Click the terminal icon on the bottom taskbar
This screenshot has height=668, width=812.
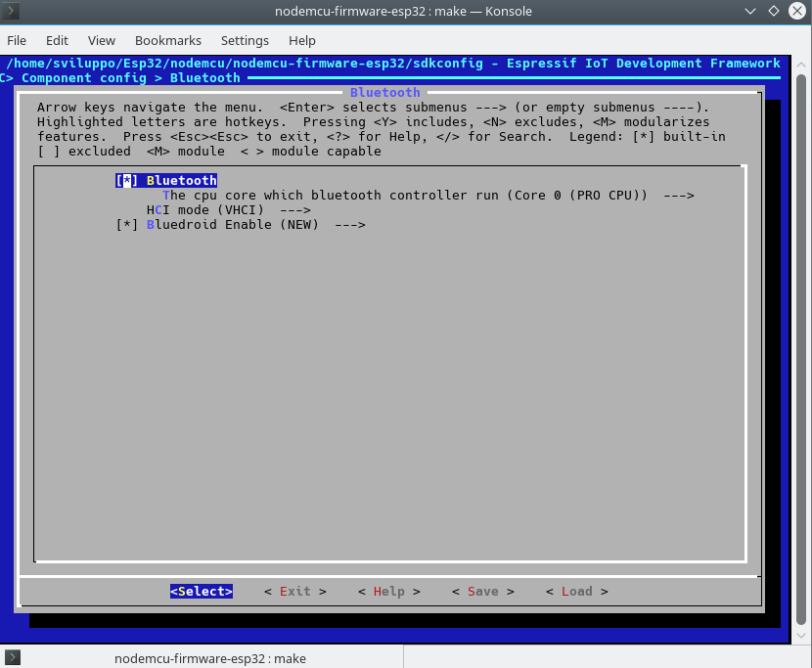click(12, 658)
